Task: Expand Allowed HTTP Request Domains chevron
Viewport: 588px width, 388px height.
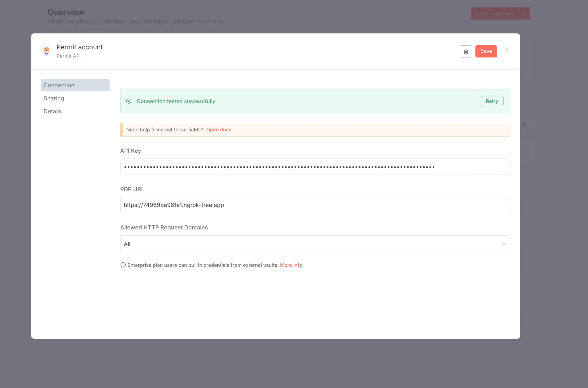Action: click(x=504, y=244)
